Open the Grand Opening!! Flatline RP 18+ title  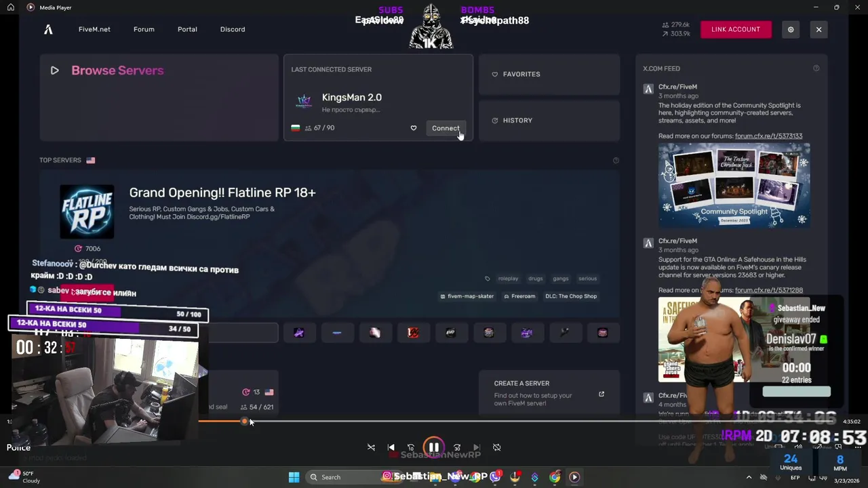tap(222, 192)
